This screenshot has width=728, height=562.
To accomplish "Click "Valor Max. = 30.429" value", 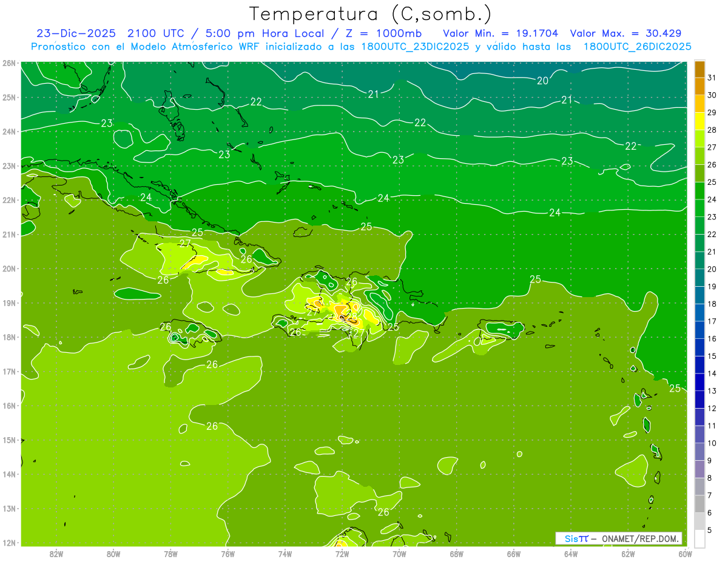I will 625,33.
